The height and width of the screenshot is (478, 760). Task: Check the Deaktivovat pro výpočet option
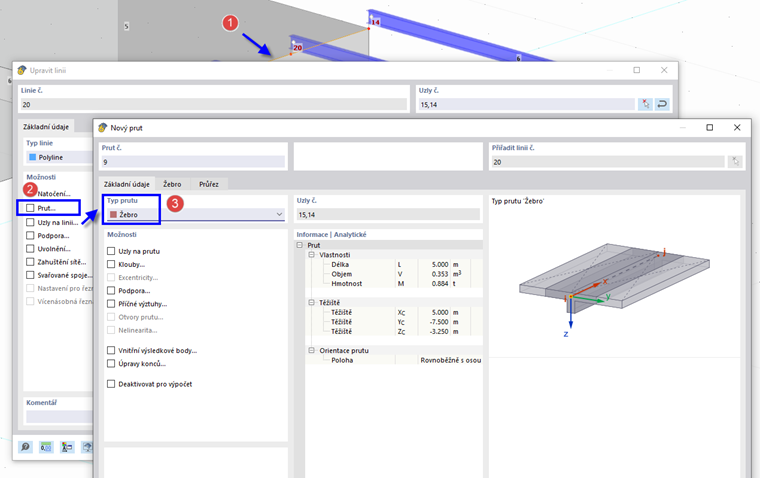point(111,384)
